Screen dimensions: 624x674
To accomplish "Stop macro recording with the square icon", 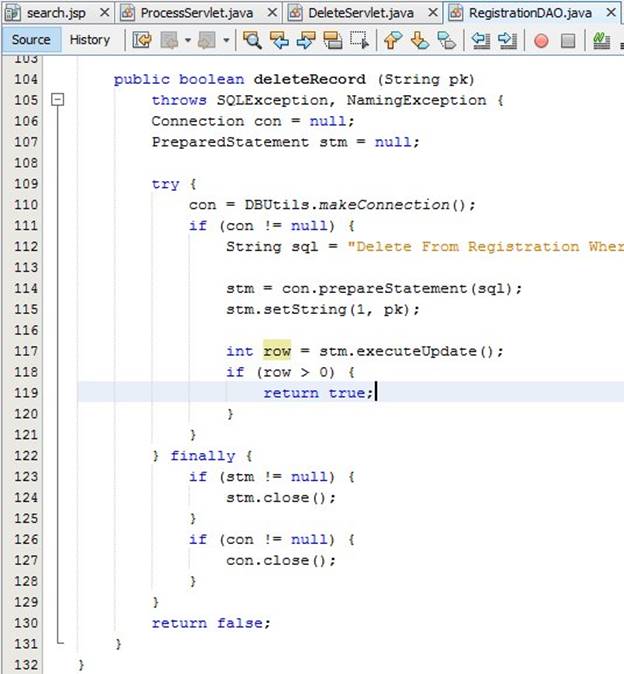I will [568, 41].
